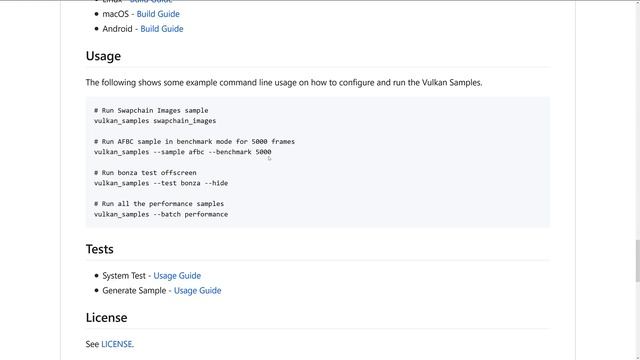
Task: Click the 'System Test' list item text
Action: click(x=124, y=276)
